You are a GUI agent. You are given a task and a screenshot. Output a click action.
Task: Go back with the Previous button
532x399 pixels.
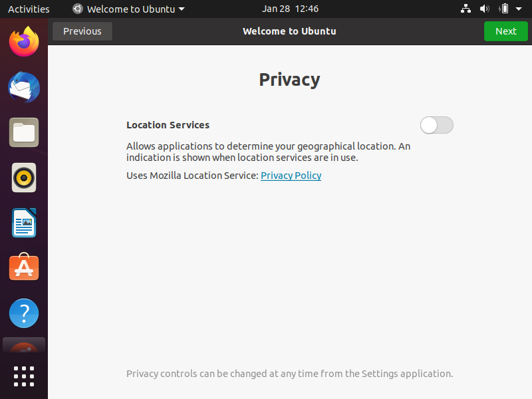click(82, 31)
